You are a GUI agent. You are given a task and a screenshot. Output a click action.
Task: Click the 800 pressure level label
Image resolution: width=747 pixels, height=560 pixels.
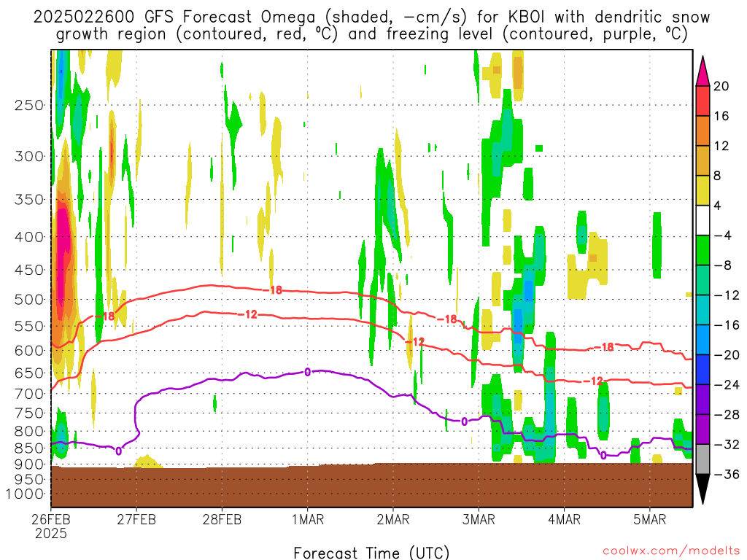click(x=29, y=432)
